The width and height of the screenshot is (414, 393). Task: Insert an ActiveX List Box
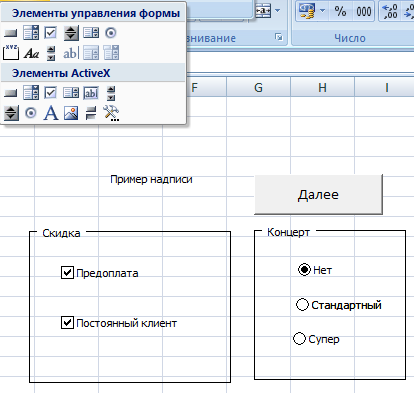(71, 93)
